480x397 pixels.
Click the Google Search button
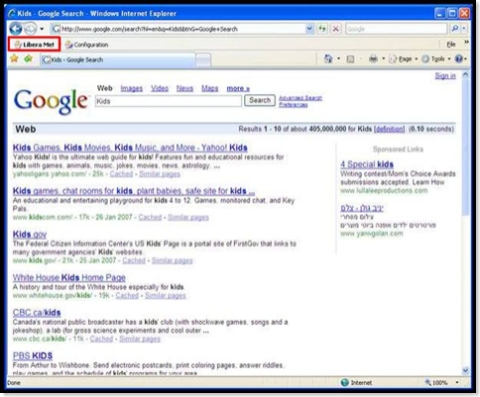[260, 100]
